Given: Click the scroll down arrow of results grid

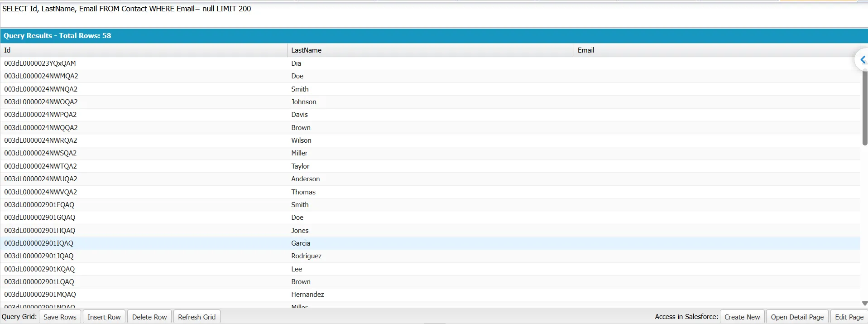Looking at the screenshot, I should point(864,304).
